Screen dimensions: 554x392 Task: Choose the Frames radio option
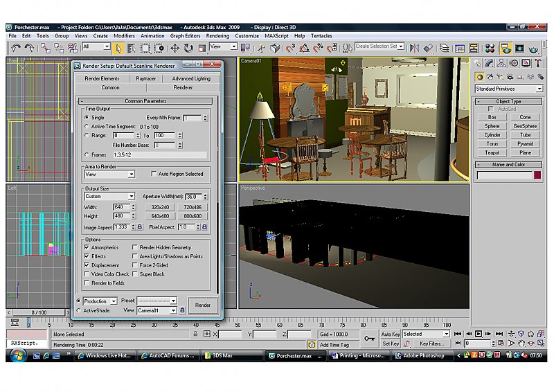pos(87,154)
